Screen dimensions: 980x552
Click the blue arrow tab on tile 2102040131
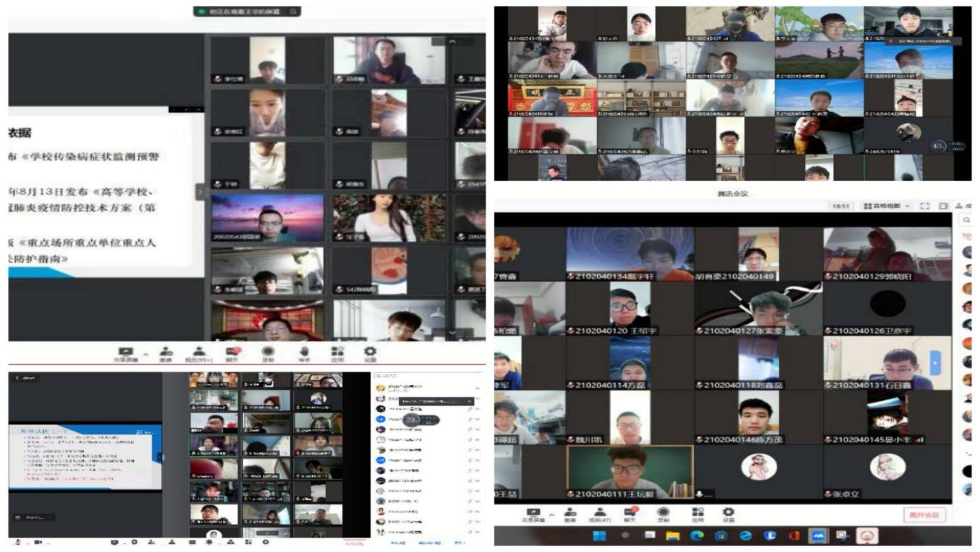tap(935, 362)
